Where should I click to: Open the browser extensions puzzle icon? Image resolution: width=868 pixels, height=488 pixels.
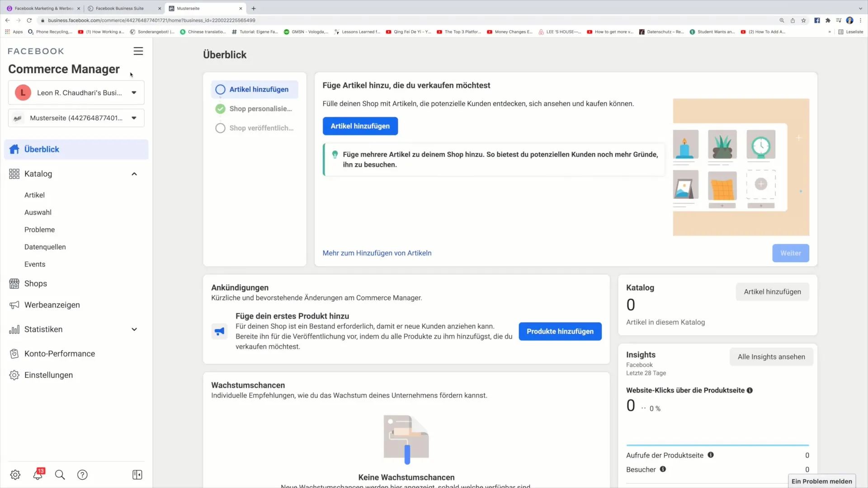pyautogui.click(x=828, y=20)
